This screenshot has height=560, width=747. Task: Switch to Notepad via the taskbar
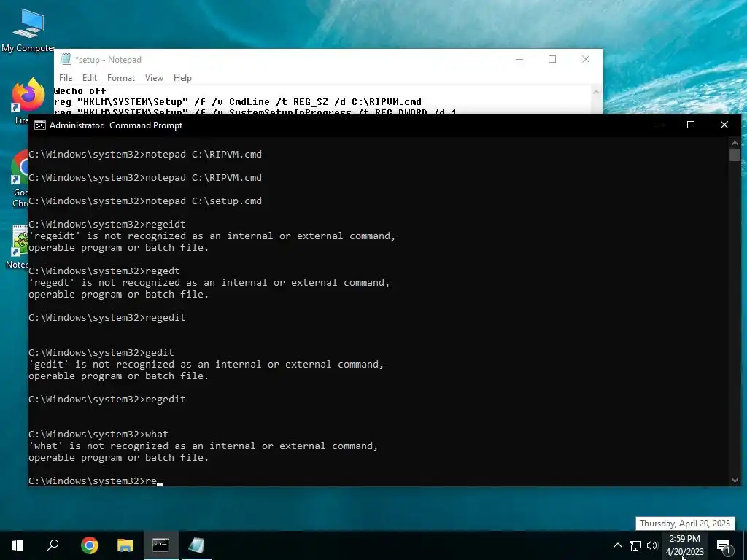point(196,545)
